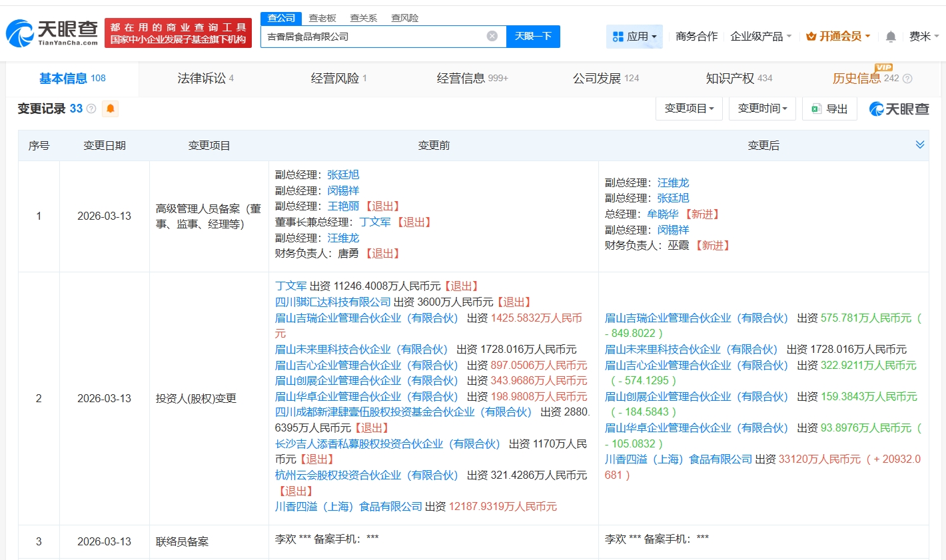This screenshot has height=560, width=946.
Task: Open the 变更项目 filter dropdown
Action: pos(689,109)
